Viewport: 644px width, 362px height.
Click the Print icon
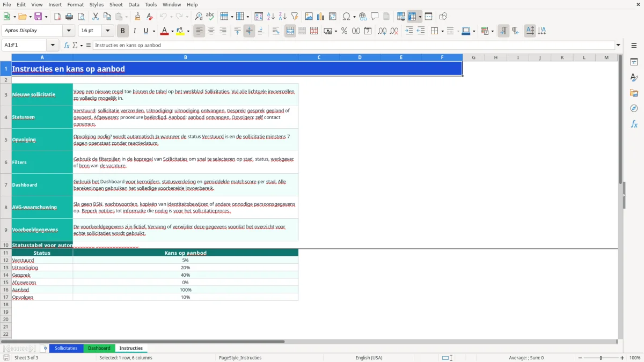(69, 17)
